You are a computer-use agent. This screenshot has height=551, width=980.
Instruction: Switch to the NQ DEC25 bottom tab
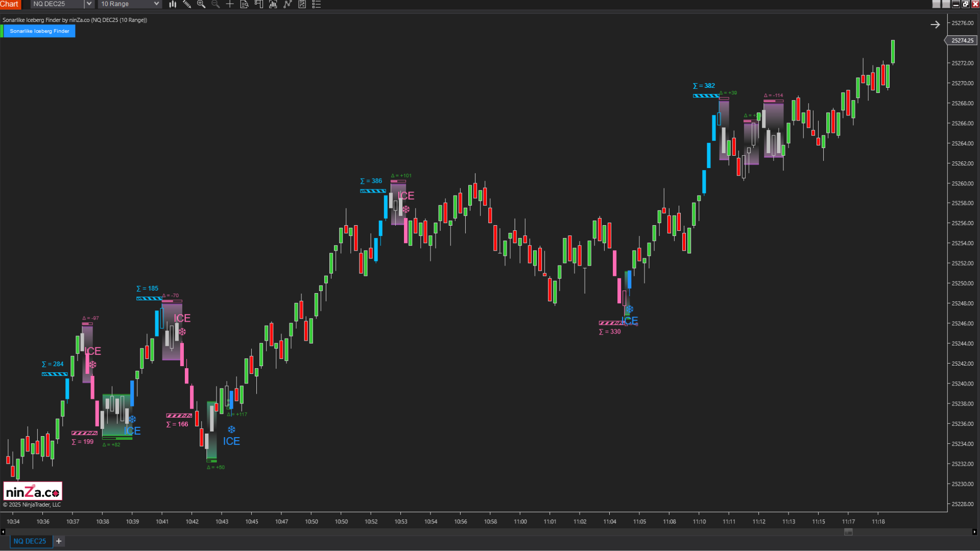31,541
